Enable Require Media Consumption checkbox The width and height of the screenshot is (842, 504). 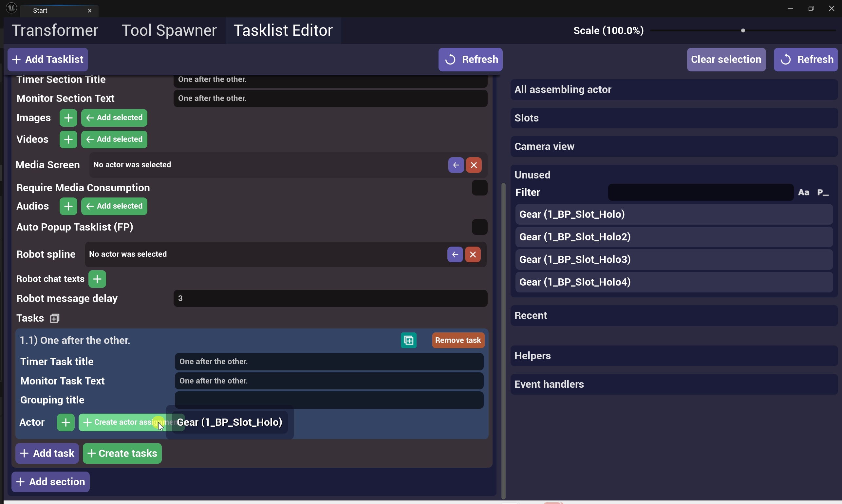click(x=479, y=188)
